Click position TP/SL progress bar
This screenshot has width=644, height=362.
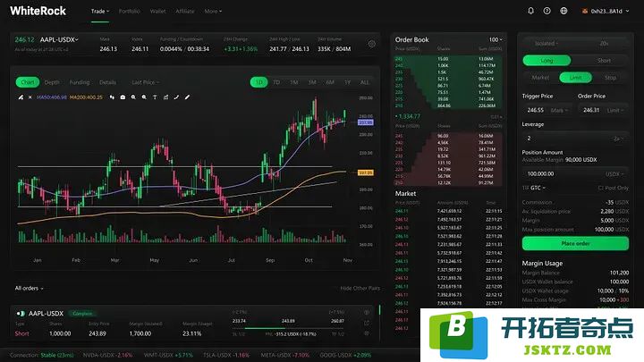tap(288, 328)
